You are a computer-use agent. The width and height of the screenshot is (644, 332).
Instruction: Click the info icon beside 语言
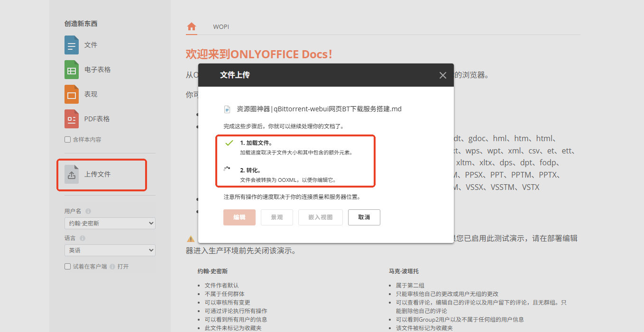83,238
